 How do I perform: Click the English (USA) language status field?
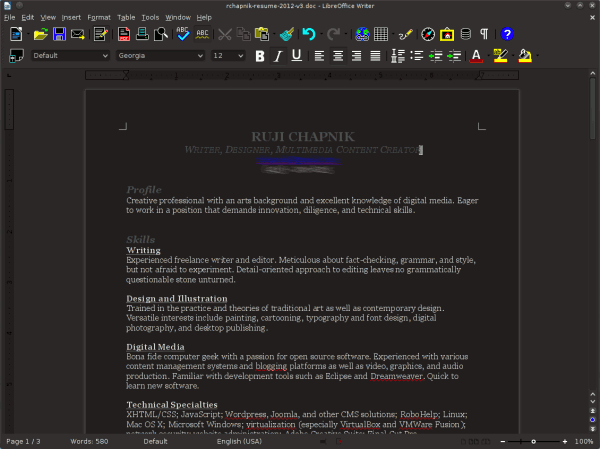click(x=240, y=442)
